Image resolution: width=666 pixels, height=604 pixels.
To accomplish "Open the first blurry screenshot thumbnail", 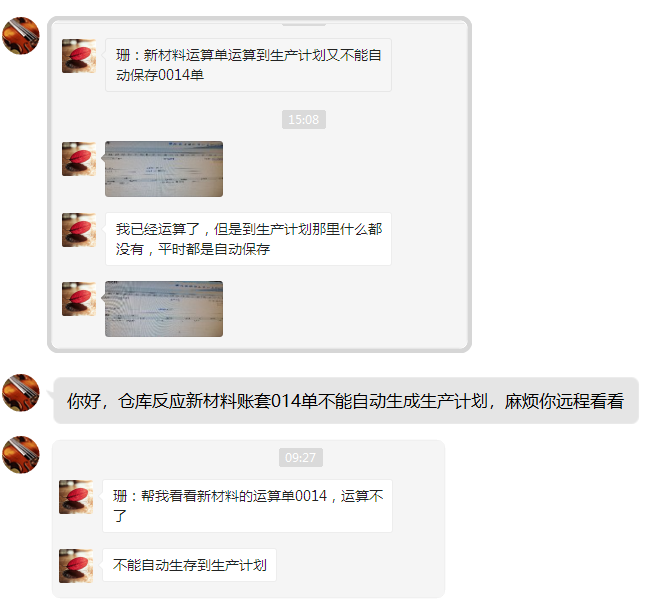I will (164, 169).
